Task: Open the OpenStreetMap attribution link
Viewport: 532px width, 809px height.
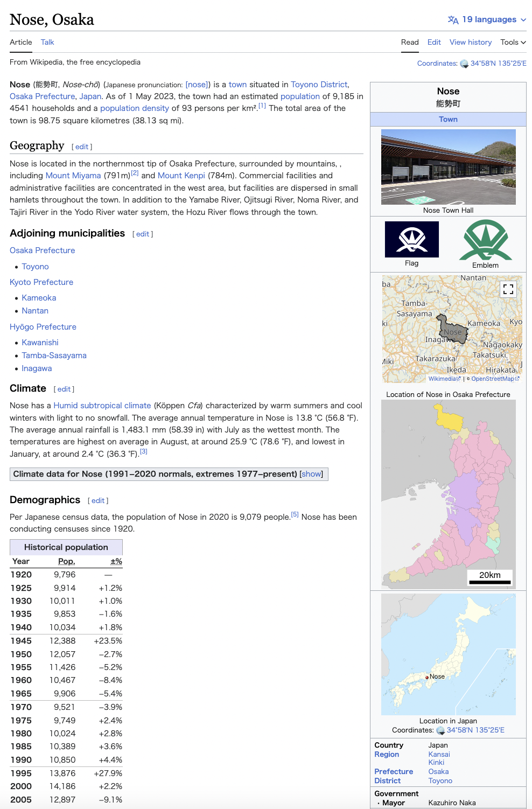Action: [495, 379]
